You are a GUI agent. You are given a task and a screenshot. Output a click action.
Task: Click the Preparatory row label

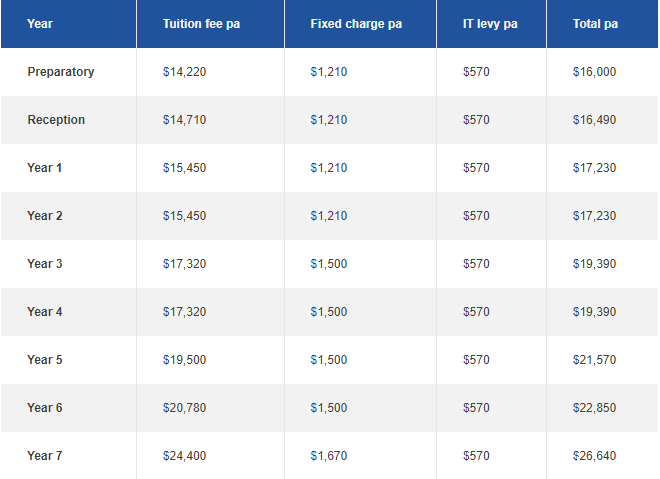tap(61, 72)
